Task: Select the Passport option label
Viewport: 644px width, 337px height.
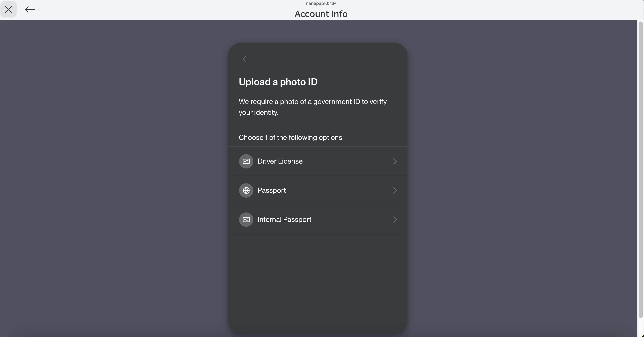Action: click(x=272, y=190)
